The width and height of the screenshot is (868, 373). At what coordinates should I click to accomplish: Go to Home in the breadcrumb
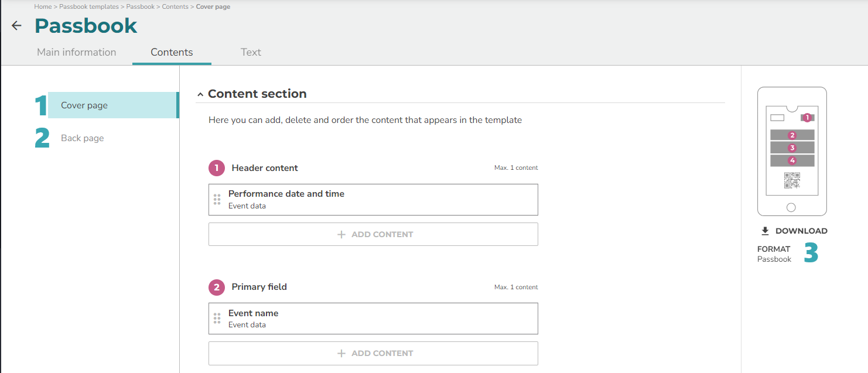tap(43, 7)
